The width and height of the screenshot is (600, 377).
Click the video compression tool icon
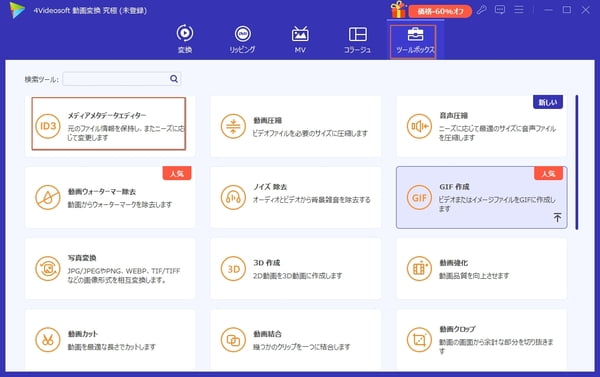tap(233, 126)
